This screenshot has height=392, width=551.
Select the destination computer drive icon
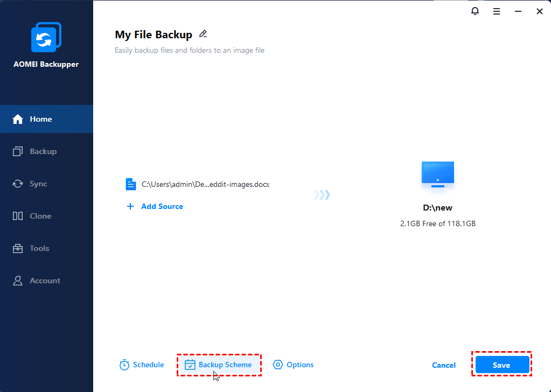point(437,174)
